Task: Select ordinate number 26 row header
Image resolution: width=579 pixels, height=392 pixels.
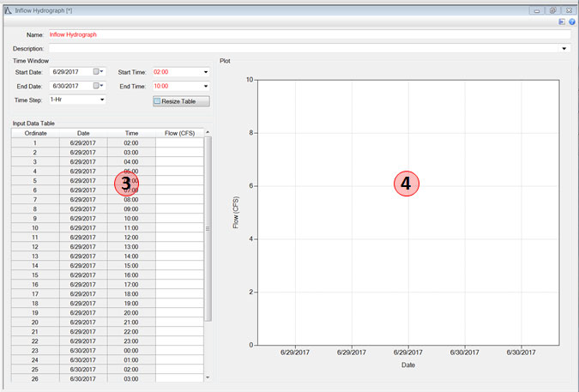Action: [x=35, y=379]
